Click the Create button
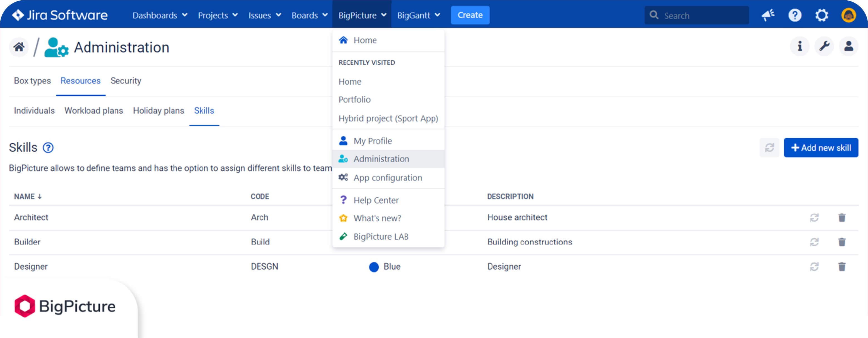This screenshot has height=338, width=868. pyautogui.click(x=470, y=15)
